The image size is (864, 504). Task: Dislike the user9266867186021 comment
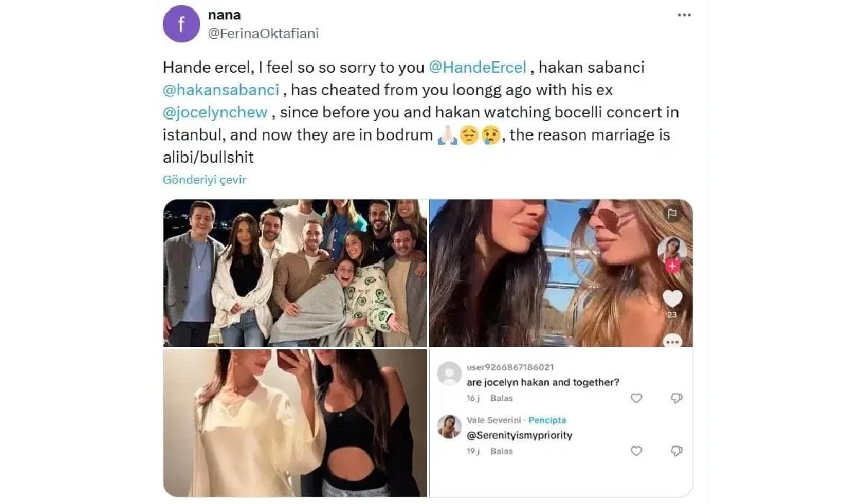[676, 398]
